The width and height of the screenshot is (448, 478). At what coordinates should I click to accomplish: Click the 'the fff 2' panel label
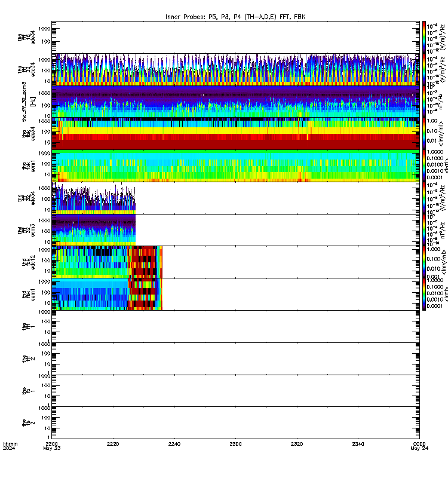(29, 358)
